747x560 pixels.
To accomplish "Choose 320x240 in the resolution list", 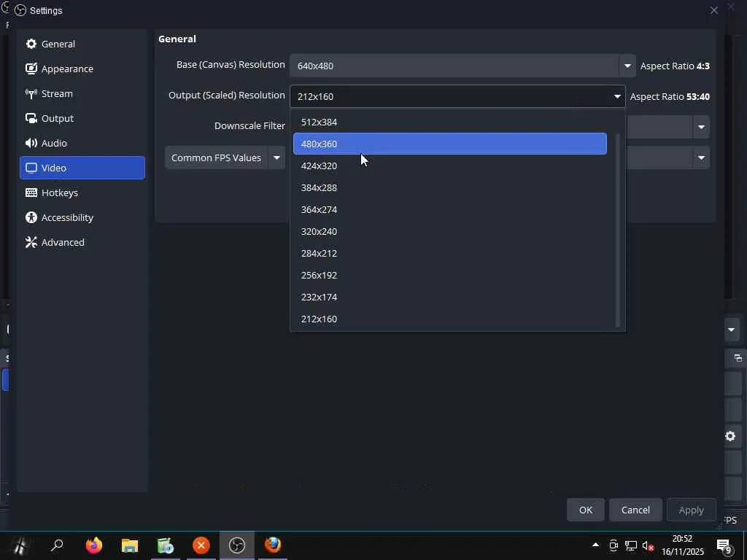I will (x=449, y=231).
